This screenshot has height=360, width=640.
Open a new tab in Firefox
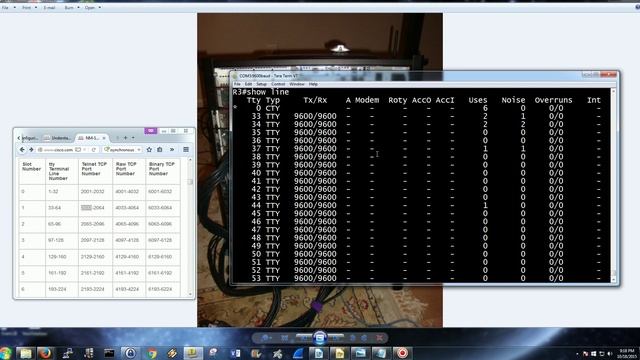pos(126,138)
